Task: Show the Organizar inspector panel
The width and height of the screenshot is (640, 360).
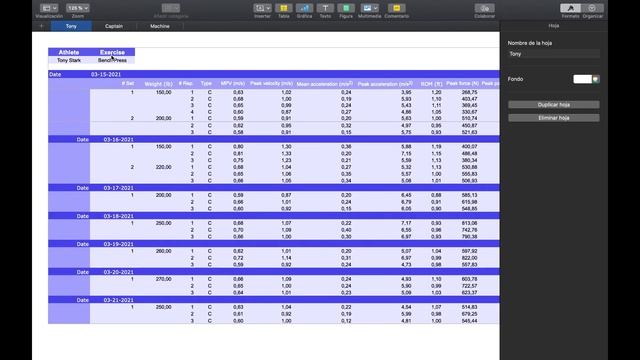Action: 592,8
